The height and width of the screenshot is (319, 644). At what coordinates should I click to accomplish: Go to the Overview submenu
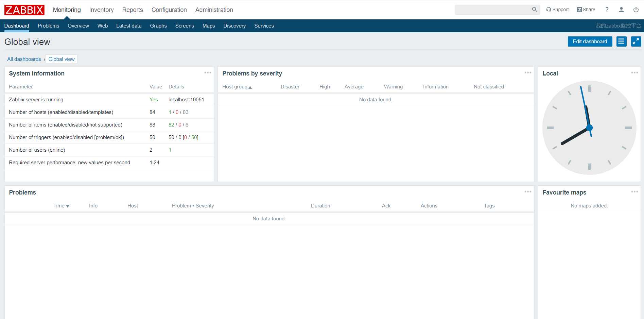coord(78,26)
